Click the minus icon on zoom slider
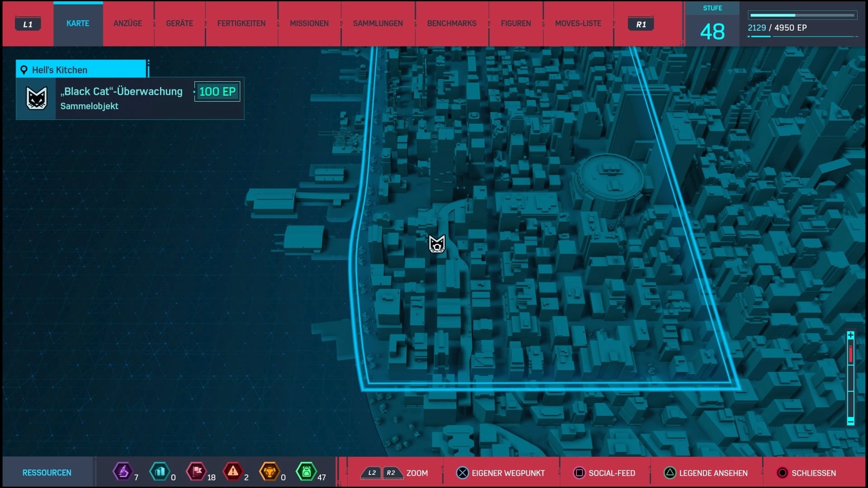The width and height of the screenshot is (868, 488). 850,421
